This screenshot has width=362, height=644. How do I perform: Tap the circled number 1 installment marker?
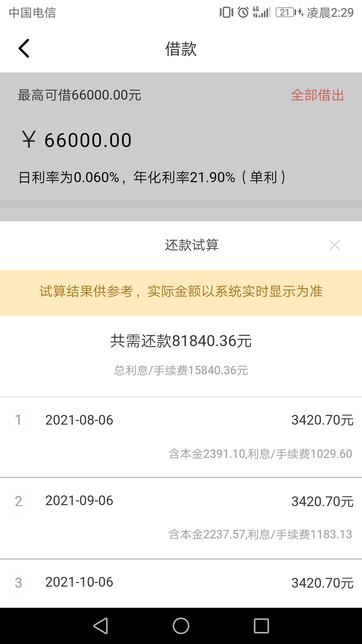click(x=18, y=420)
